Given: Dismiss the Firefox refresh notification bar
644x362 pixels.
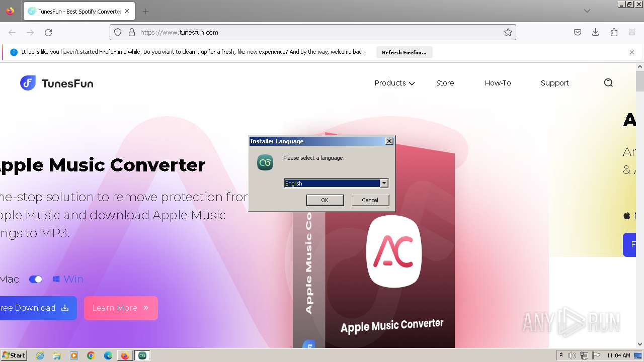Looking at the screenshot, I should (632, 52).
